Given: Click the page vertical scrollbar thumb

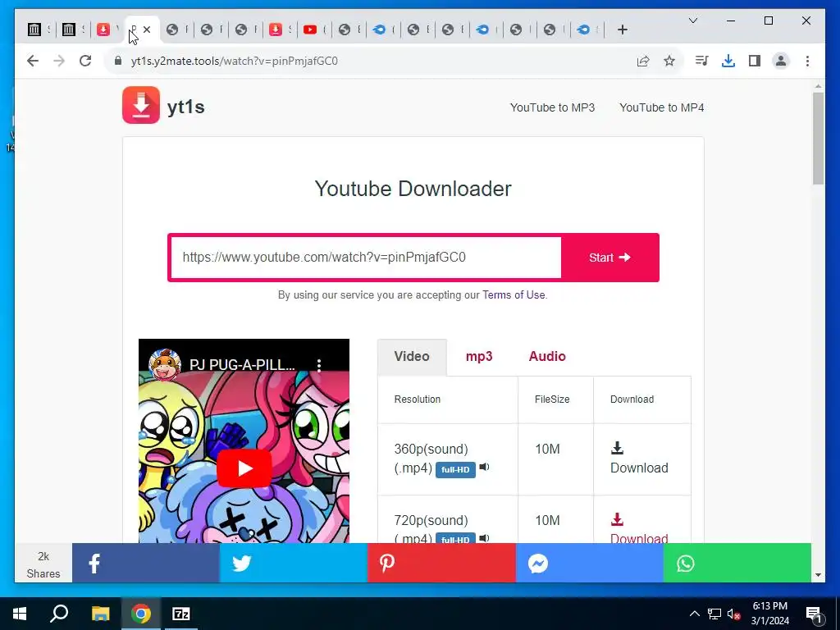Looking at the screenshot, I should (818, 138).
